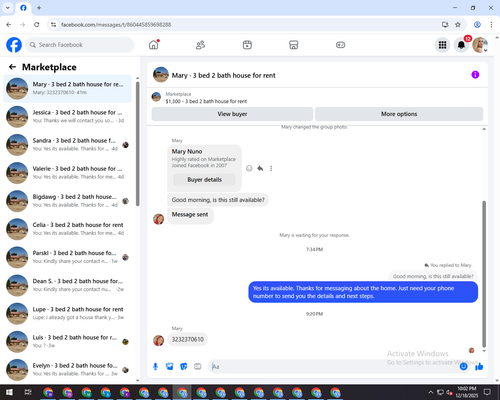Click the 3232370610 message bubble

(188, 339)
